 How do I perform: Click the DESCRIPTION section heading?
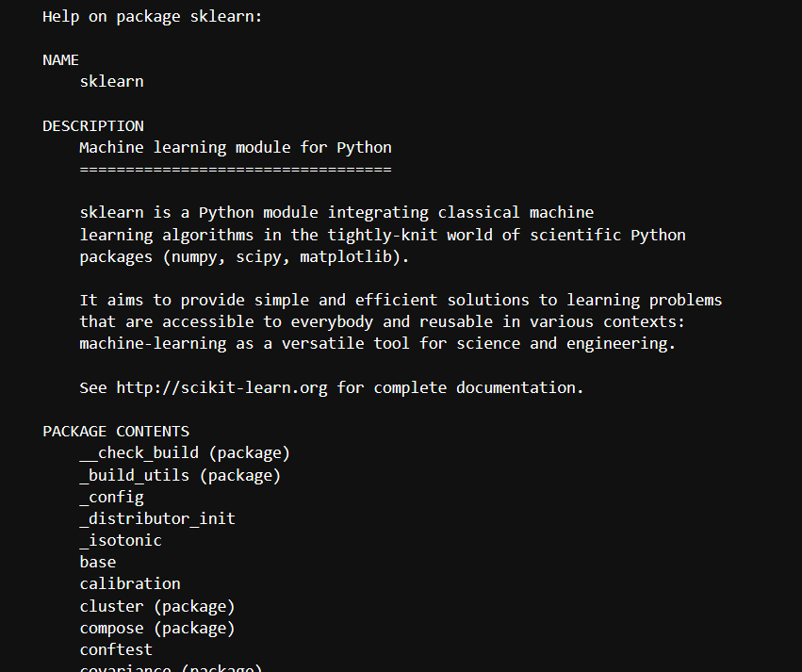93,126
